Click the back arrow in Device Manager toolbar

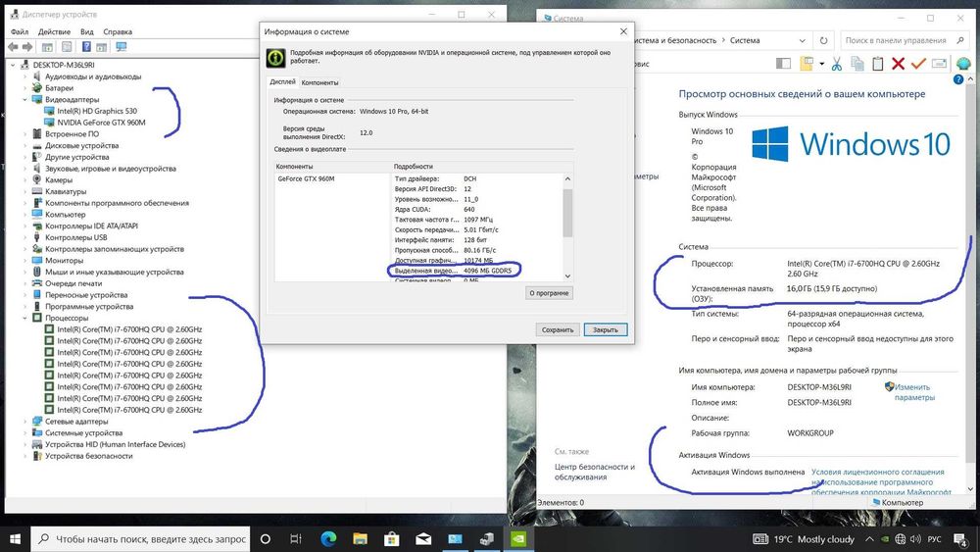(x=13, y=47)
